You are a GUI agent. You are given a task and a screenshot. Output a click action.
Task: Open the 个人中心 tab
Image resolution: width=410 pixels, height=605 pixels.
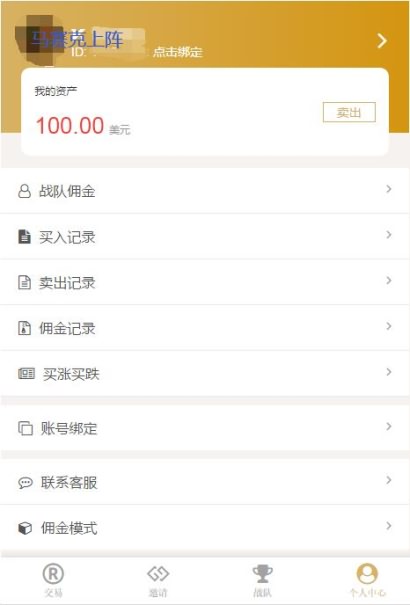point(367,580)
